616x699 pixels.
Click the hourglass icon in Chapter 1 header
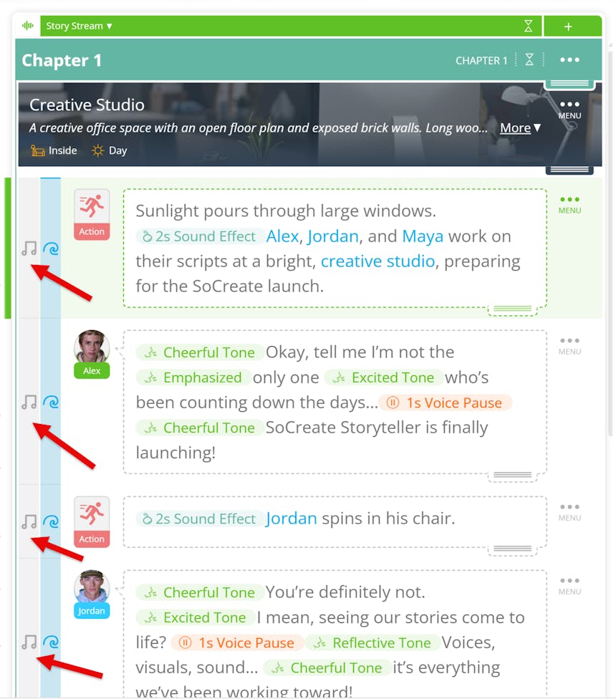(529, 59)
